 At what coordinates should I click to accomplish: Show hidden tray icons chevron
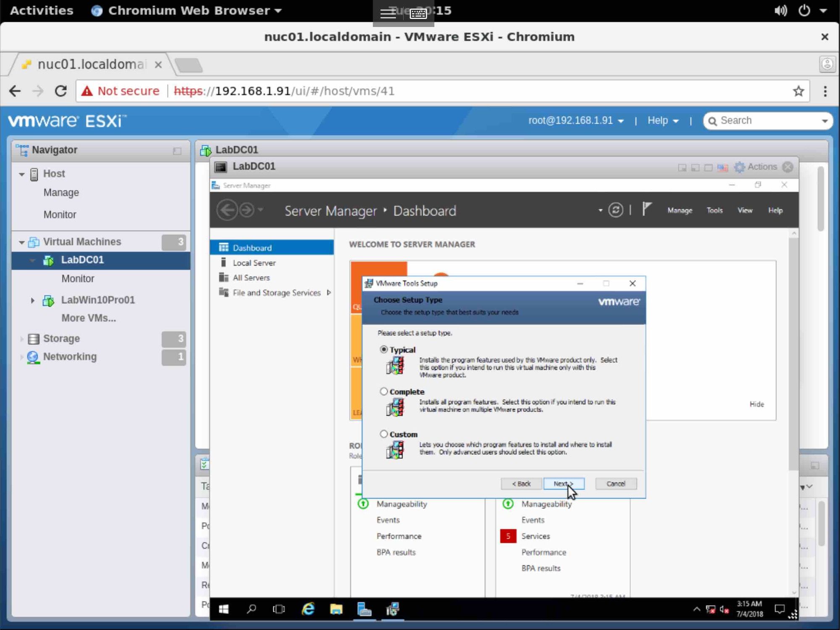[696, 609]
